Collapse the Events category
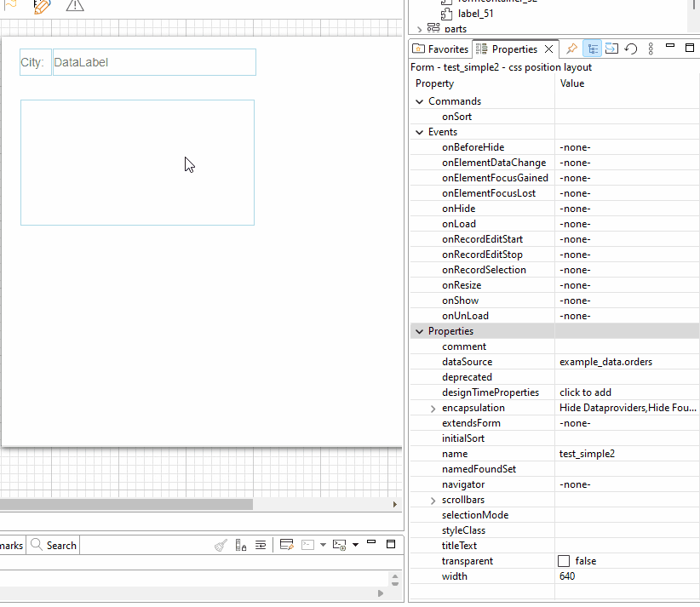Image resolution: width=700 pixels, height=607 pixels. (x=419, y=132)
